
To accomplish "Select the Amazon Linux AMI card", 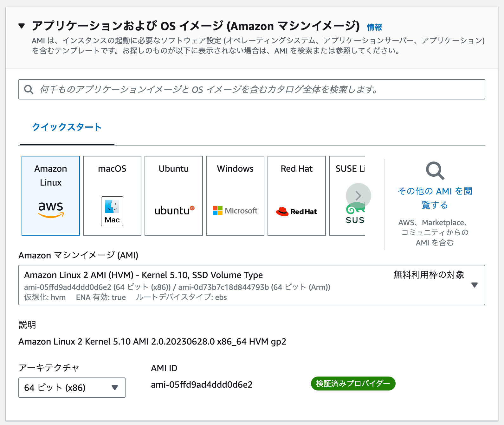I will (51, 196).
